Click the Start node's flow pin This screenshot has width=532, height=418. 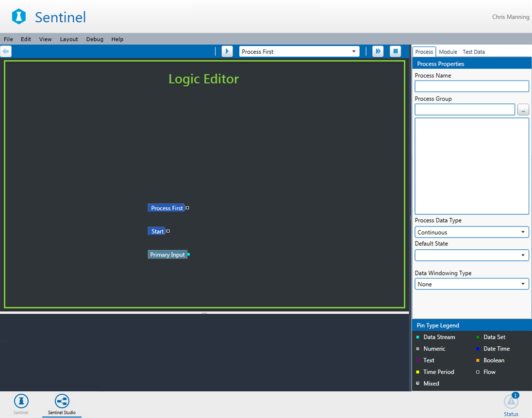coord(168,231)
